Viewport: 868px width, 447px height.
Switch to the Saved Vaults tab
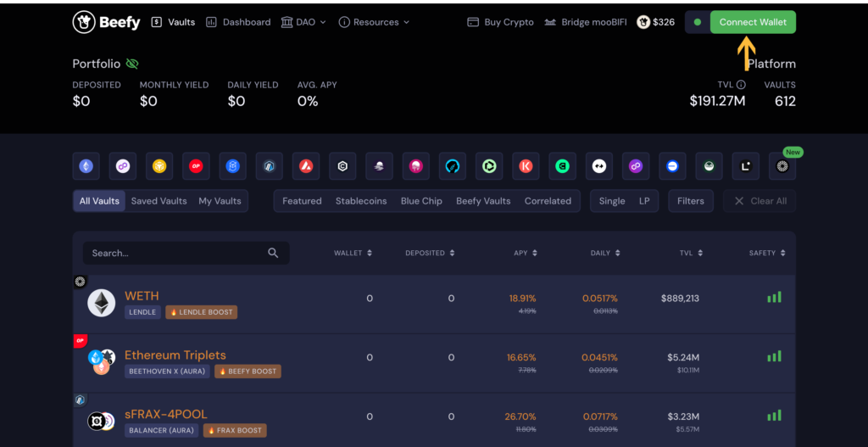[x=159, y=201]
